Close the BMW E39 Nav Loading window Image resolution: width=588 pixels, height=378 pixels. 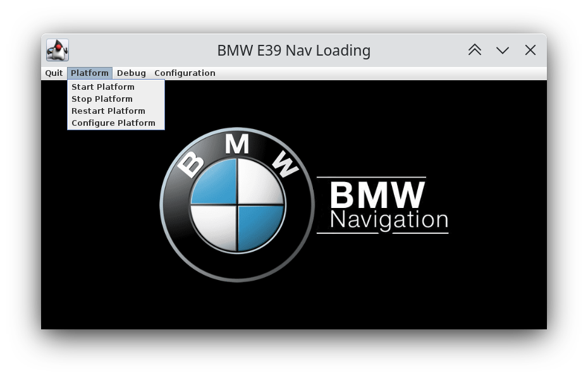point(530,50)
